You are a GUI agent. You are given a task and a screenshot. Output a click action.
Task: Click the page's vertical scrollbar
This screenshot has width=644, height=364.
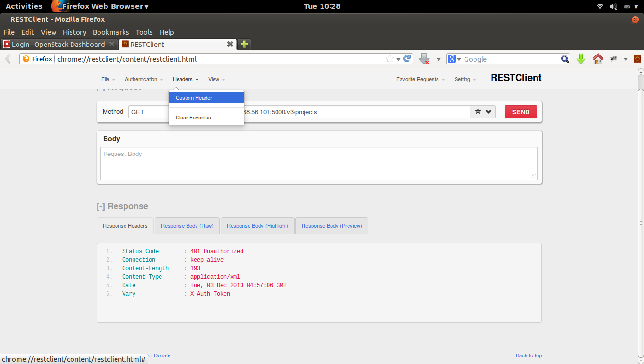[641, 216]
